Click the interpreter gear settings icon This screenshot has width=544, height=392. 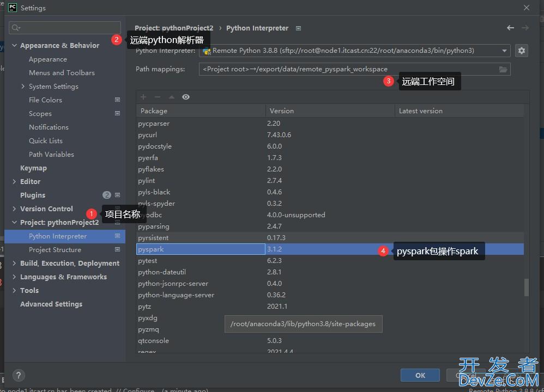(x=521, y=51)
